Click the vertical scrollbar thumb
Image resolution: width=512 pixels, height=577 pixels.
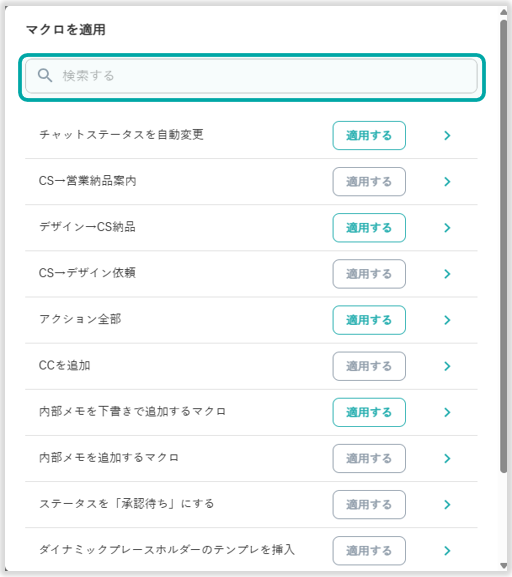(x=504, y=247)
